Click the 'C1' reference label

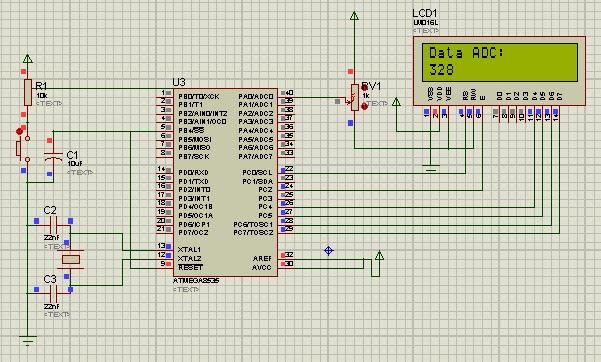(72, 155)
